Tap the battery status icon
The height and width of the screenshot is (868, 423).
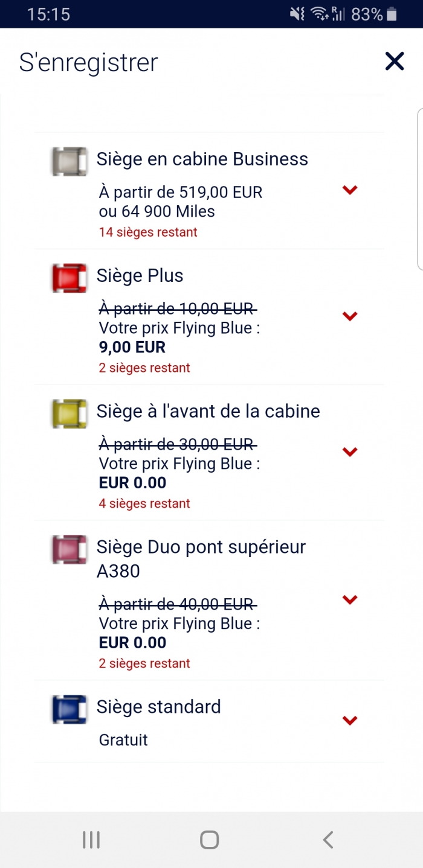coord(392,14)
